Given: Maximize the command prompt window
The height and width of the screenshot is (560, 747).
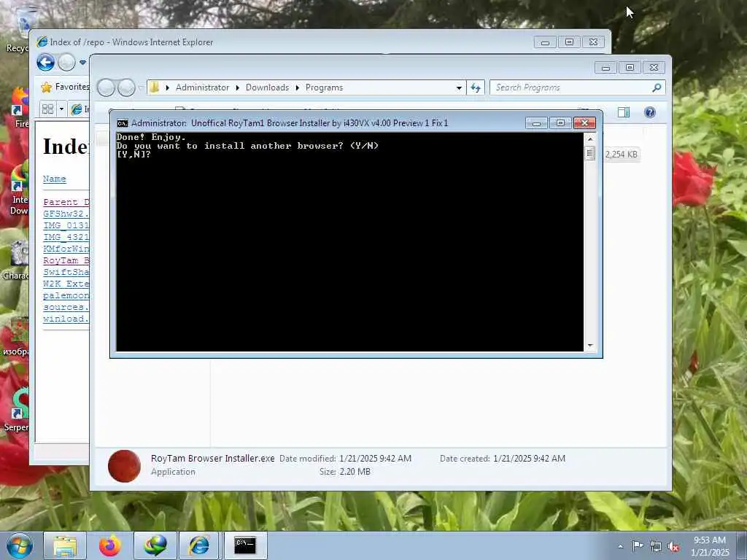Looking at the screenshot, I should (x=560, y=122).
